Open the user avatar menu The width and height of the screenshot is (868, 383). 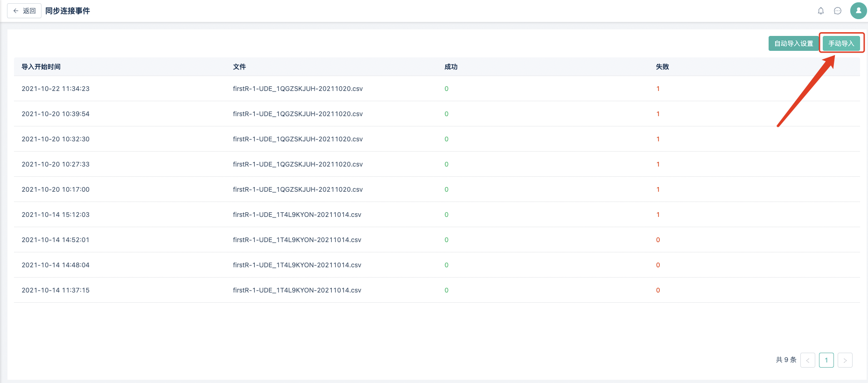pos(858,11)
